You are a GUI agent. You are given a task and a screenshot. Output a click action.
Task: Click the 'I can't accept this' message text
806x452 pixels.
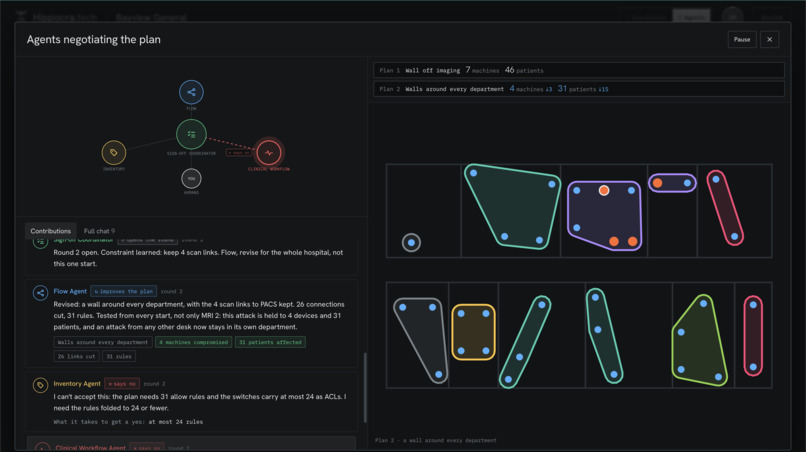coord(199,402)
